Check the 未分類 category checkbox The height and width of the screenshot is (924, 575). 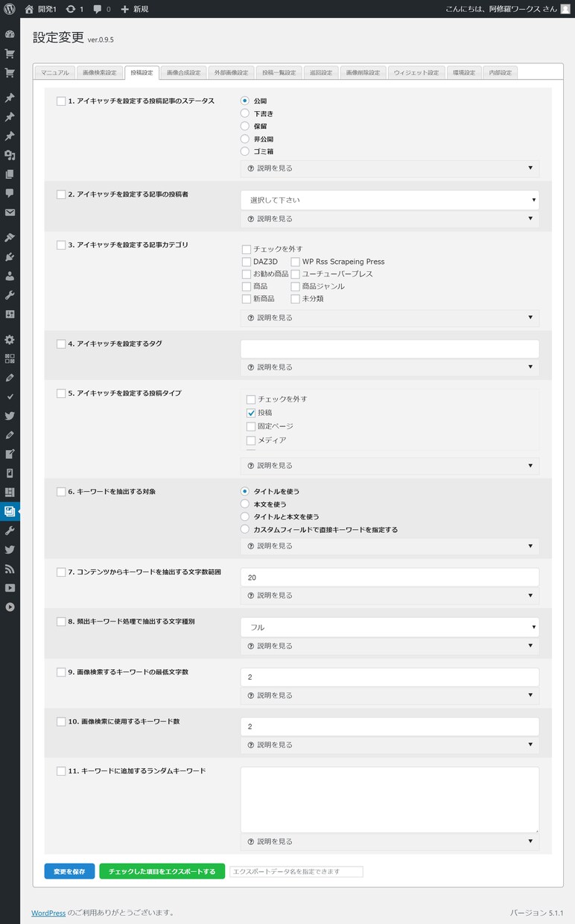(x=296, y=299)
